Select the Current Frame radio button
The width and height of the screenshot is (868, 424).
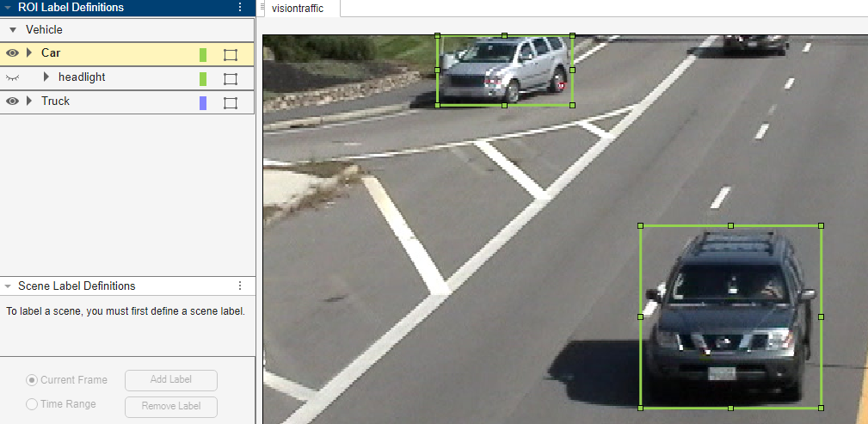click(32, 380)
